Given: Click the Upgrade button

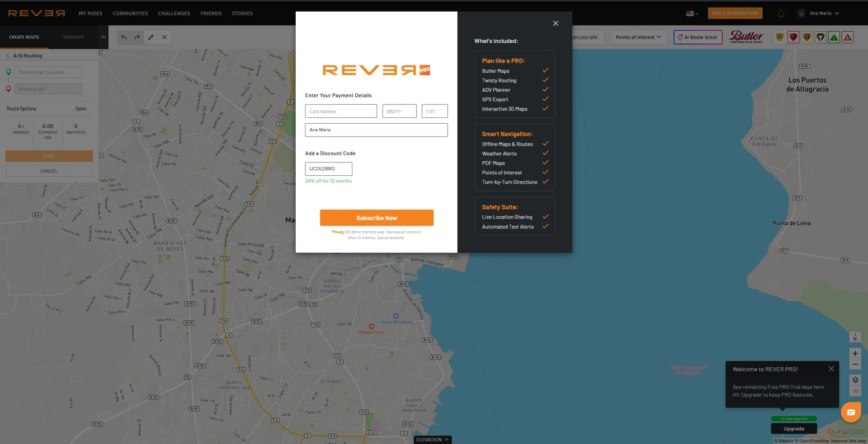Looking at the screenshot, I should point(794,428).
